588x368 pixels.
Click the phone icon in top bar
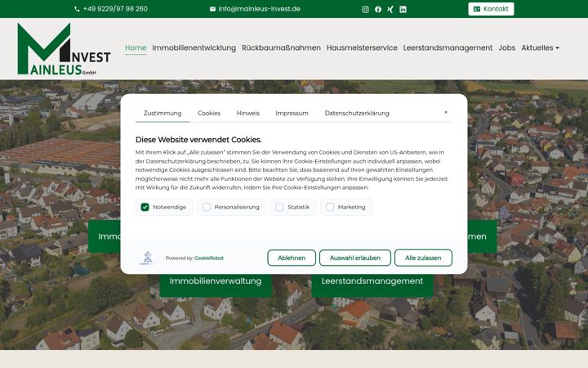tap(78, 9)
